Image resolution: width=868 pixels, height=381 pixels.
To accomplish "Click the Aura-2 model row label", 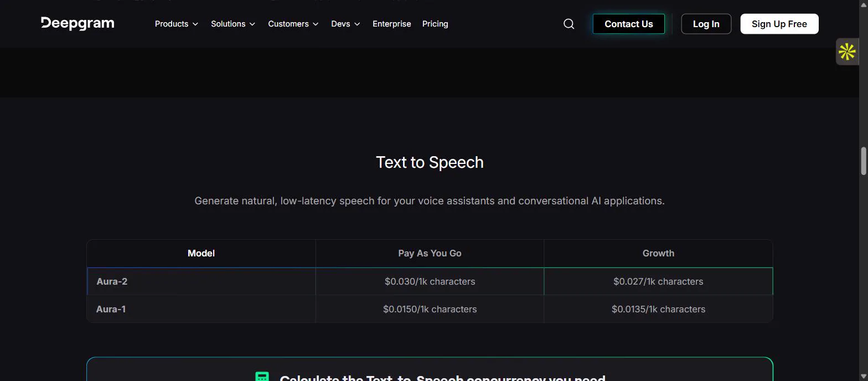I will coord(112,281).
